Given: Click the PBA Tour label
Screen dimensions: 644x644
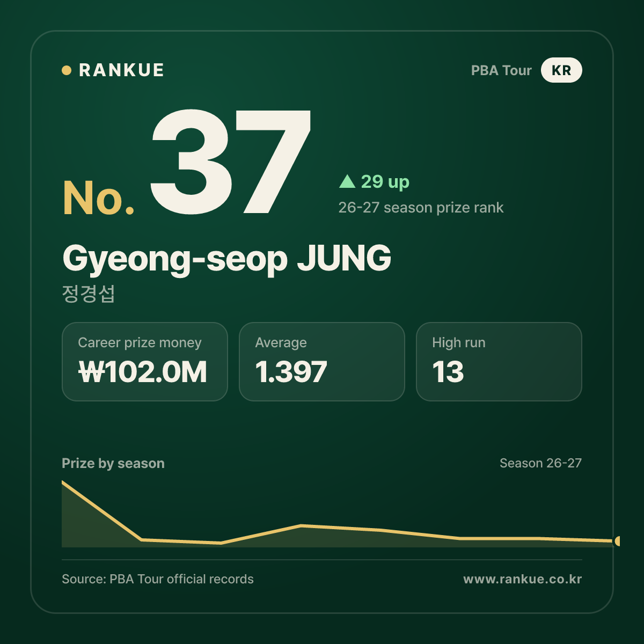Looking at the screenshot, I should (x=501, y=70).
